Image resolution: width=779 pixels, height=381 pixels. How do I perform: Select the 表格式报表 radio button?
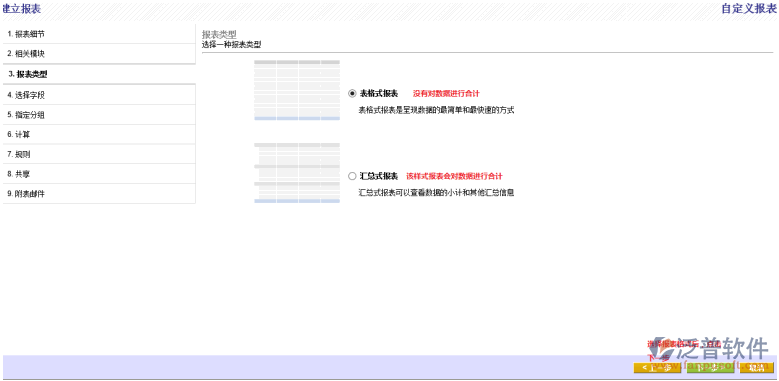(x=352, y=93)
